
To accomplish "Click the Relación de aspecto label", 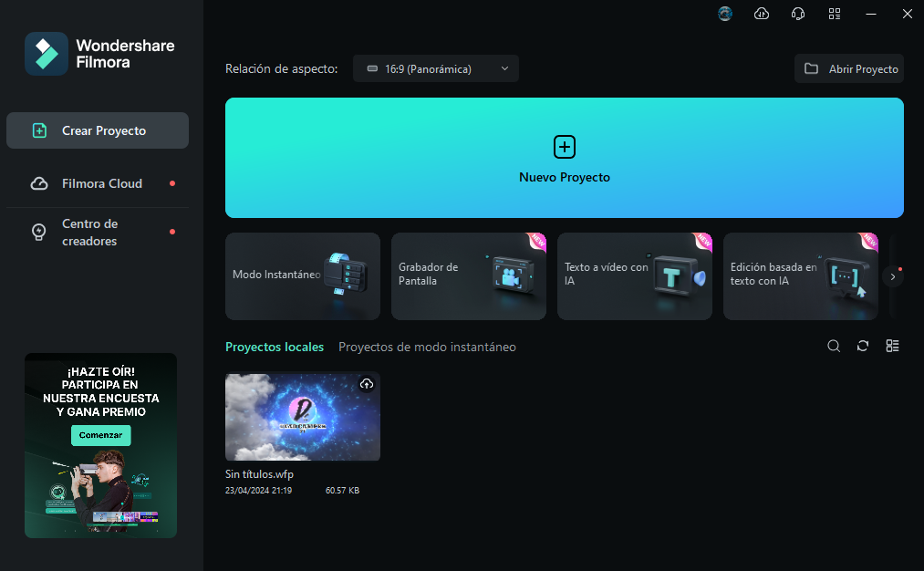I will coord(282,69).
